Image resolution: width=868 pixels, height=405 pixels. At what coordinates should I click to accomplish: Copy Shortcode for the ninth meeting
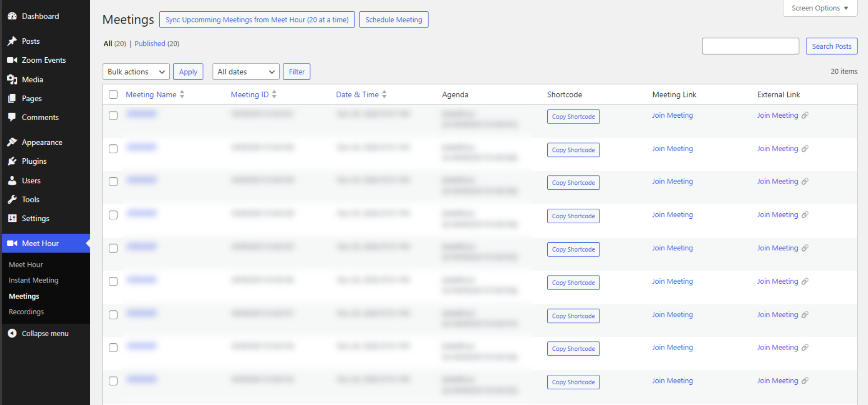(x=573, y=382)
